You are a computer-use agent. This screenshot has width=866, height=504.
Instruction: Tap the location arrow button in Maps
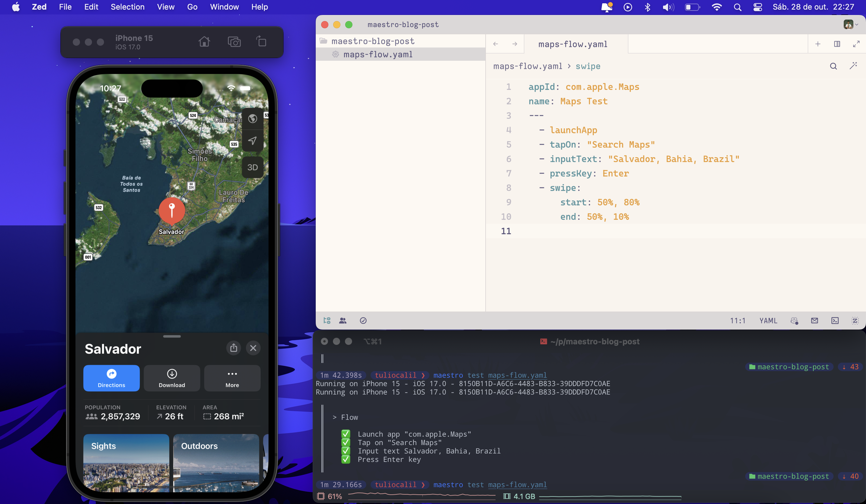[253, 141]
